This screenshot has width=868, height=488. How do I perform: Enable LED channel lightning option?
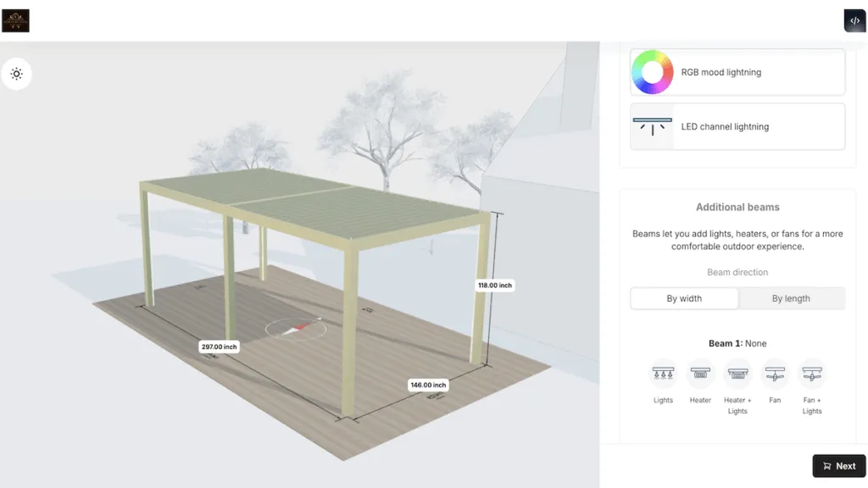737,126
